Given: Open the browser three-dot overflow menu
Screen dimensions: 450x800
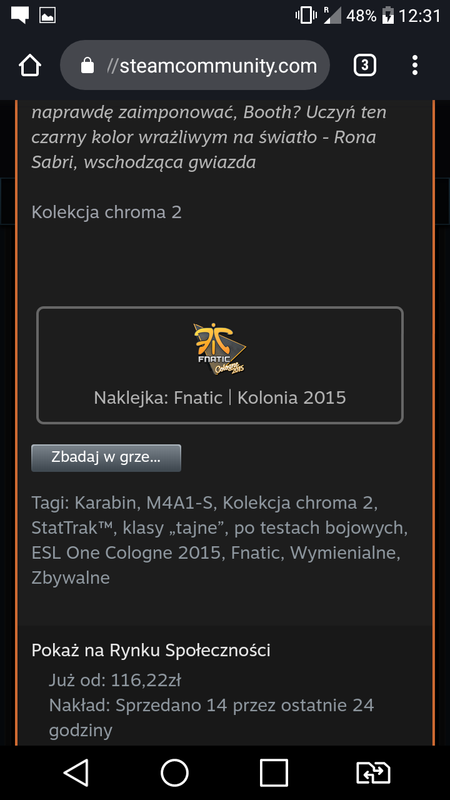Looking at the screenshot, I should [415, 65].
